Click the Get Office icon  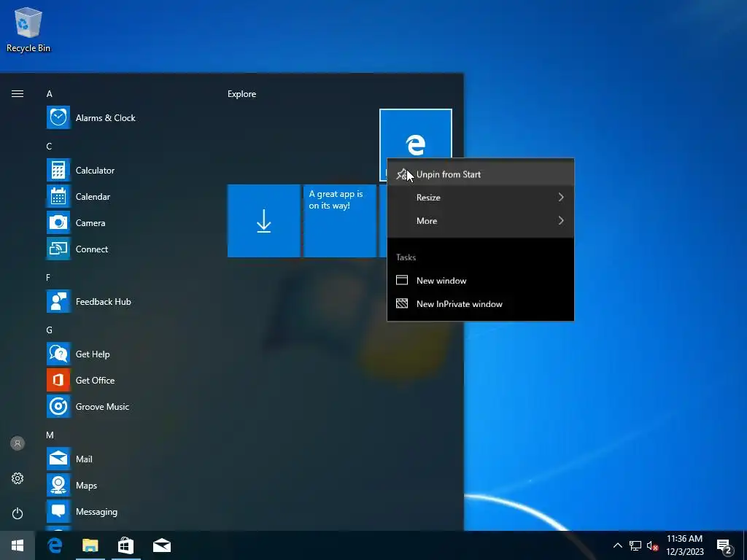[58, 380]
